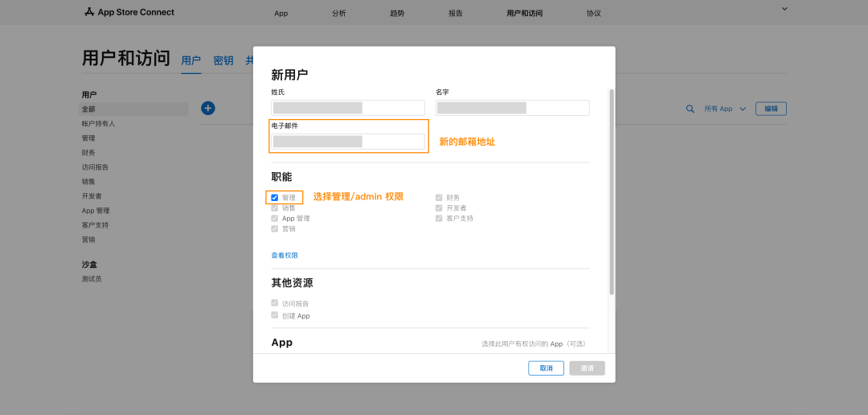Select 帐户持有人 in the sidebar
The height and width of the screenshot is (415, 868).
pyautogui.click(x=99, y=124)
